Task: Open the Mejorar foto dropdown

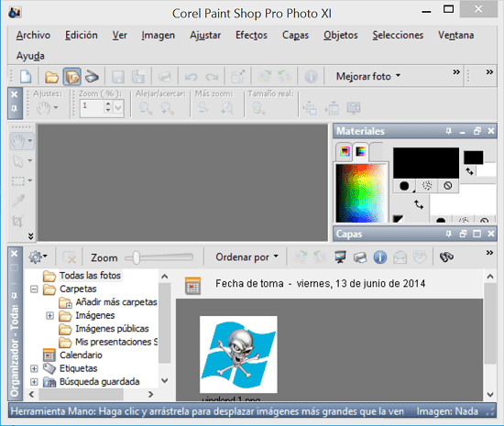Action: 368,76
